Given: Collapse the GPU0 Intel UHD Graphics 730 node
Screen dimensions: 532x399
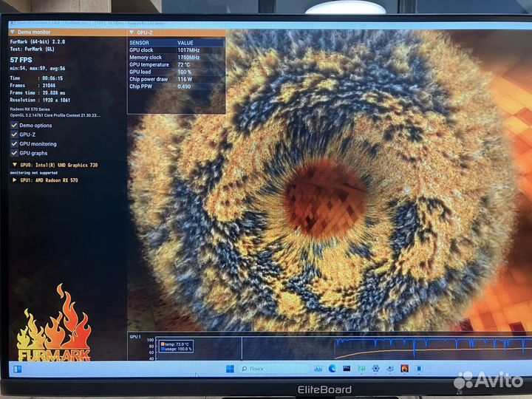Looking at the screenshot, I should click(15, 165).
